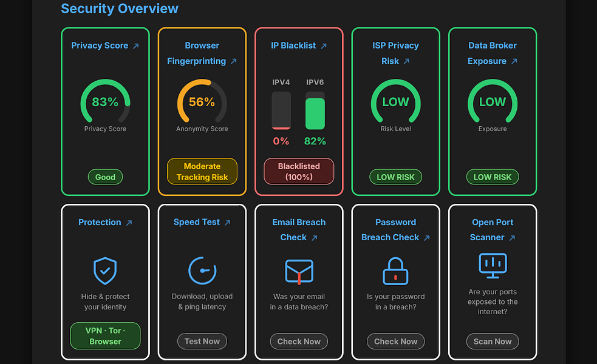Image resolution: width=597 pixels, height=364 pixels.
Task: Click the arrow icon beside Data Broker Exposure
Action: 514,61
